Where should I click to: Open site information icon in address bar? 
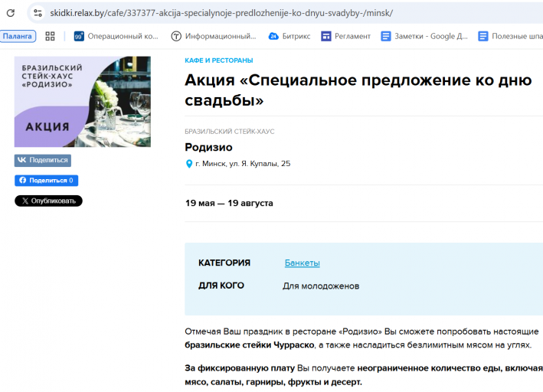38,13
